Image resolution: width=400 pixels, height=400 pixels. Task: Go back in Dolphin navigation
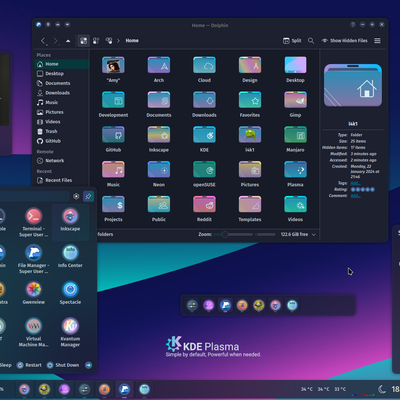click(43, 41)
